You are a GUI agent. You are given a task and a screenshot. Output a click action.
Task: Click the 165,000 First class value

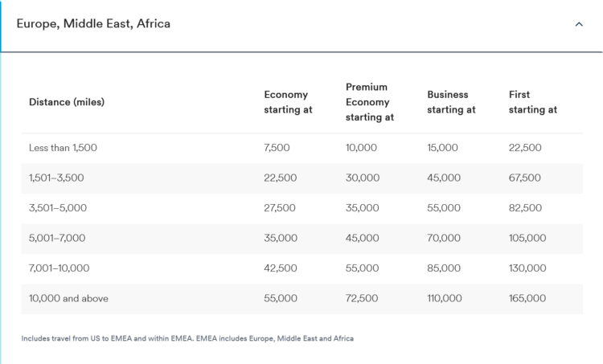pos(527,299)
